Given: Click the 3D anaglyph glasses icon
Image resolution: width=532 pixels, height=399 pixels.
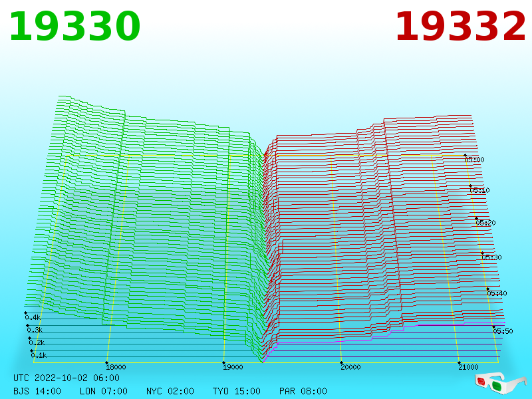Looking at the screenshot, I should [501, 382].
